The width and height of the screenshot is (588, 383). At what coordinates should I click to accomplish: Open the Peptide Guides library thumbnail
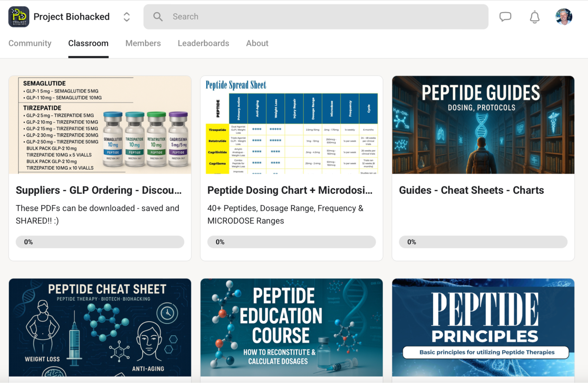tap(483, 125)
